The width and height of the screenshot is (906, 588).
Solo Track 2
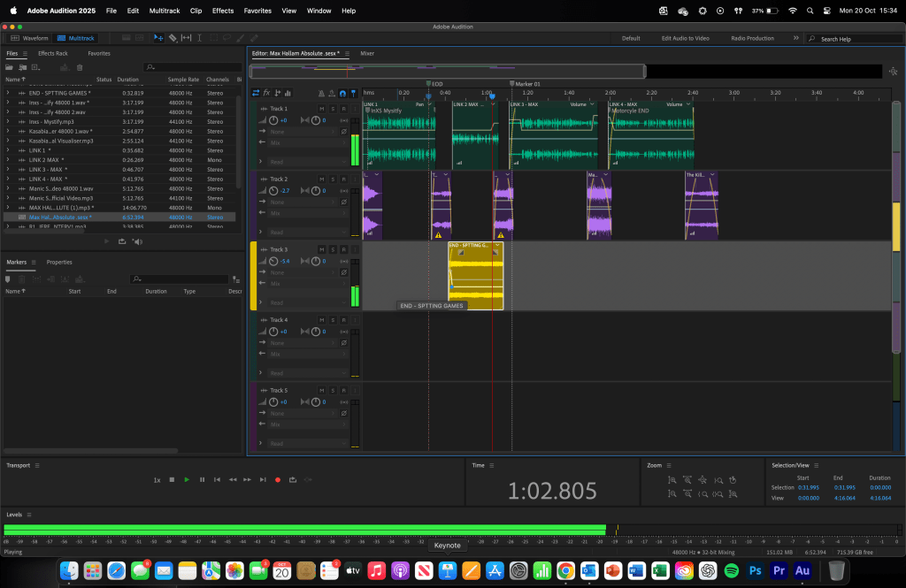332,179
